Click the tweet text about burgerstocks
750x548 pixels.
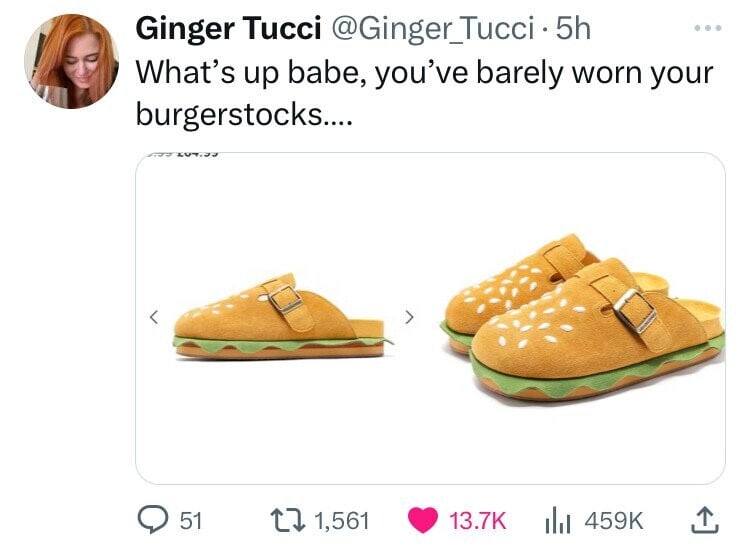coord(425,94)
